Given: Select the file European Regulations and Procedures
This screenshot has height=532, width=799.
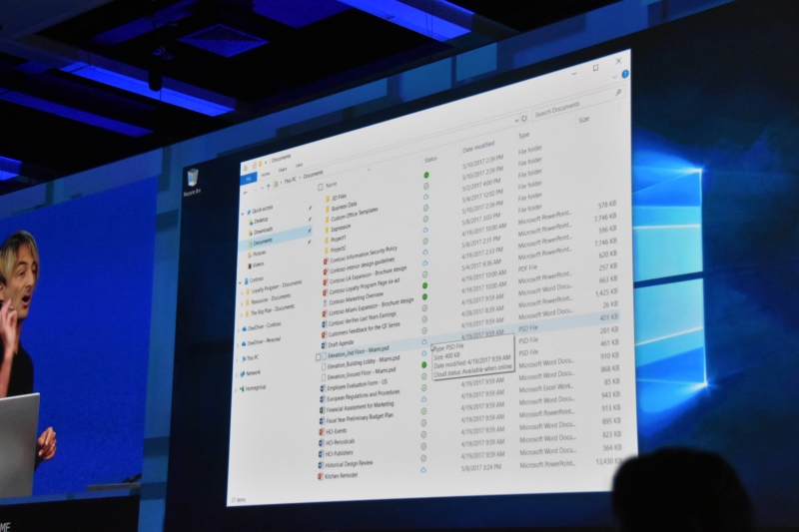Looking at the screenshot, I should (364, 396).
